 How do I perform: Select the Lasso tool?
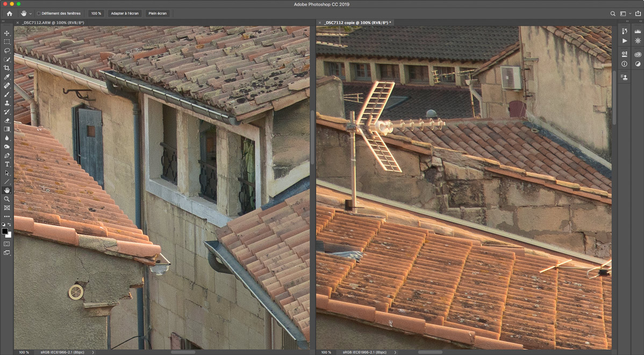click(x=7, y=51)
